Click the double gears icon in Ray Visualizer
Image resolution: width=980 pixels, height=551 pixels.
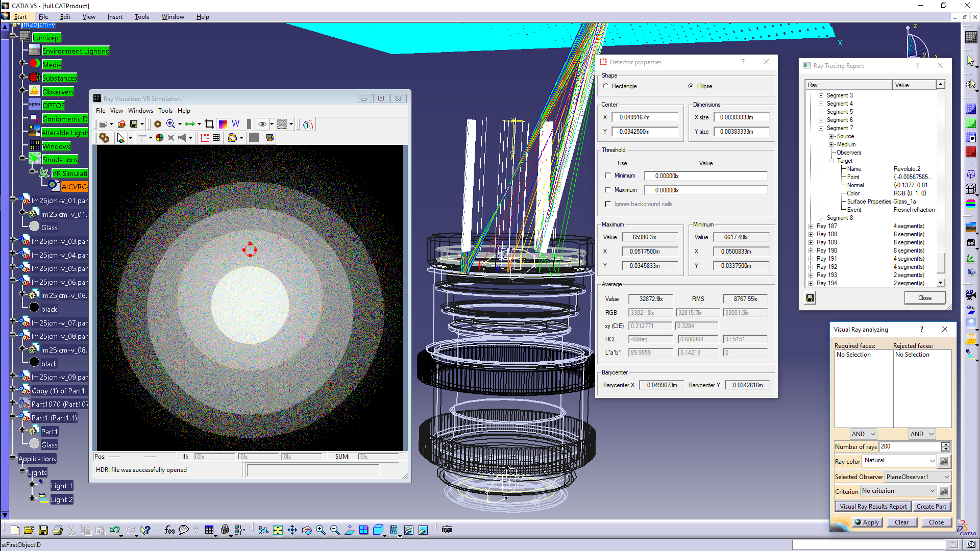click(x=104, y=138)
